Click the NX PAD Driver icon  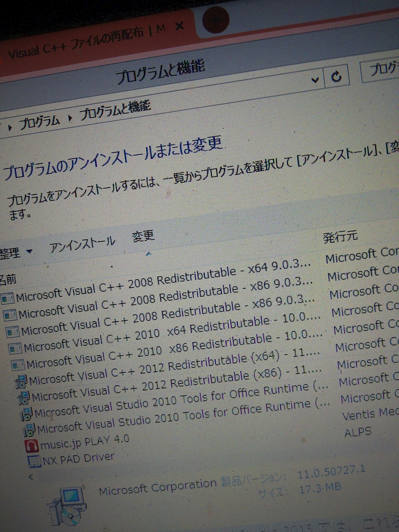(x=35, y=461)
